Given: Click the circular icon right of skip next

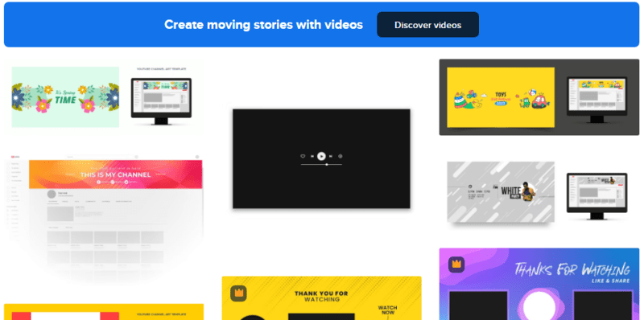Looking at the screenshot, I should [340, 156].
